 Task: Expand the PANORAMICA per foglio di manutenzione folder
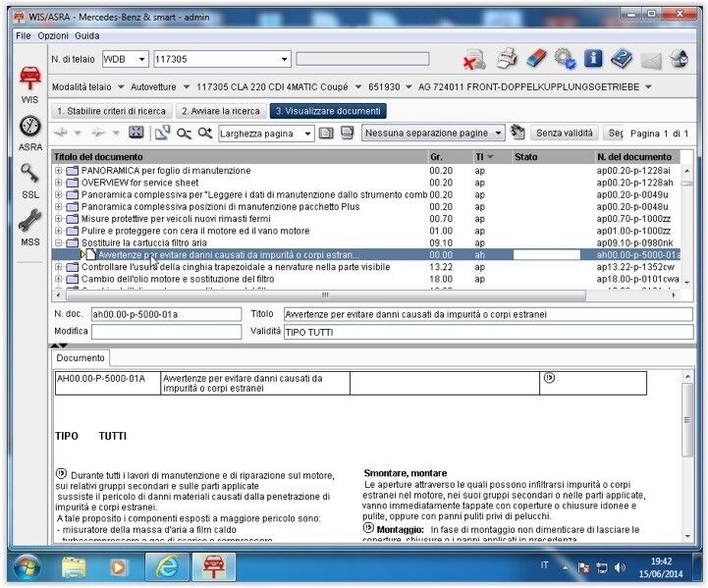(58, 171)
